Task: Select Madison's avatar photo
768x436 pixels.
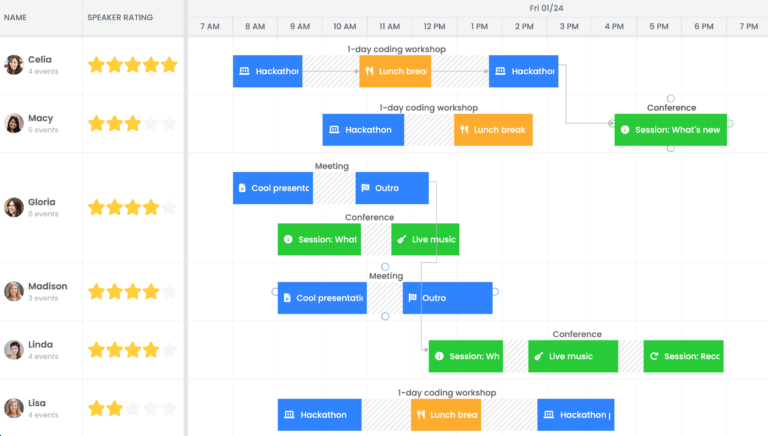Action: [x=14, y=291]
